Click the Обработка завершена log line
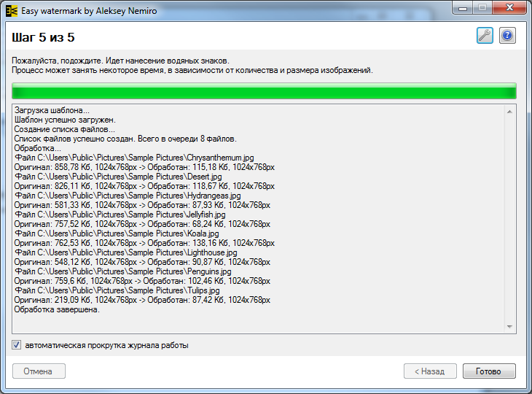This screenshot has height=394, width=532. coord(57,309)
